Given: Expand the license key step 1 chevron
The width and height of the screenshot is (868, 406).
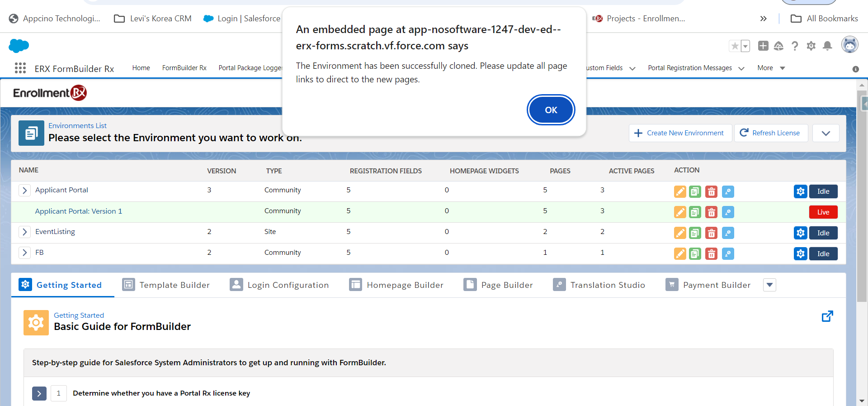Looking at the screenshot, I should tap(39, 393).
